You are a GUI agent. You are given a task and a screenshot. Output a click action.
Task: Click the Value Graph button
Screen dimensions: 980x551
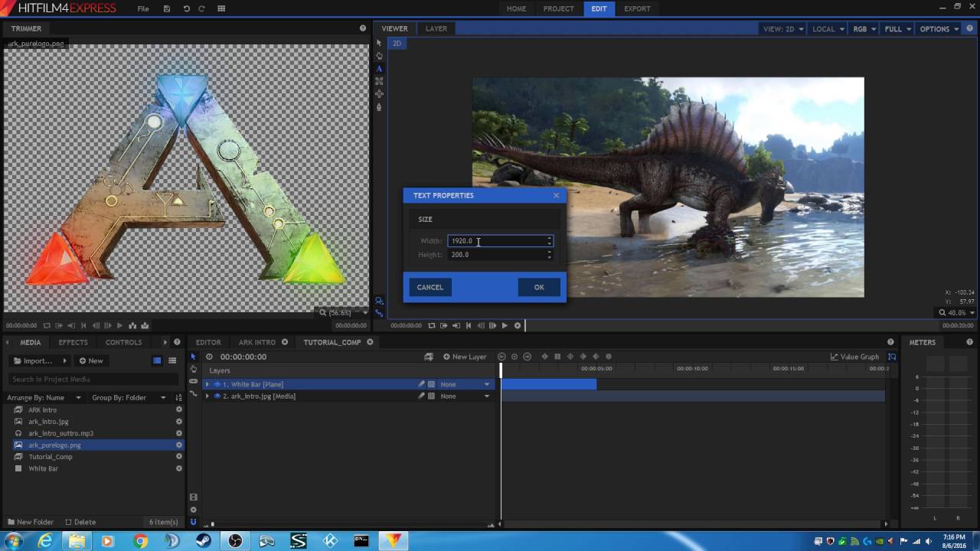(x=854, y=357)
